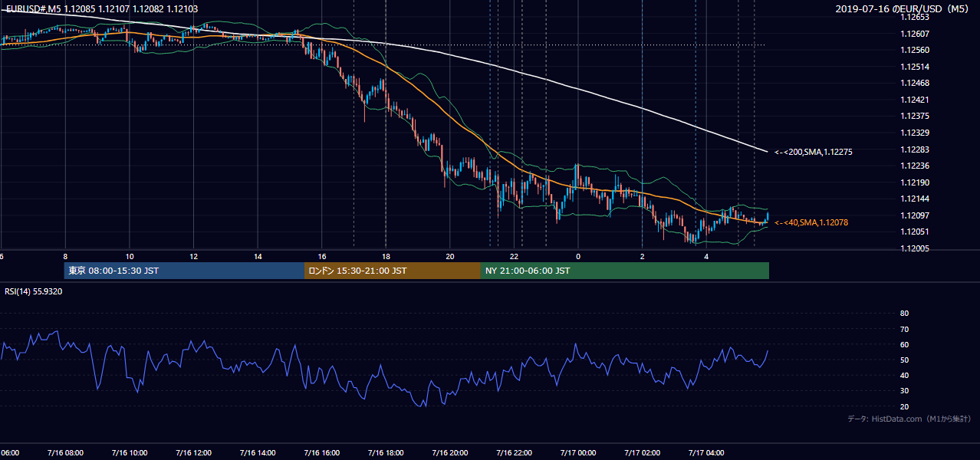Click the London 15:30-21:00 JST session bar
Screen dimensions: 980x460
(393, 271)
